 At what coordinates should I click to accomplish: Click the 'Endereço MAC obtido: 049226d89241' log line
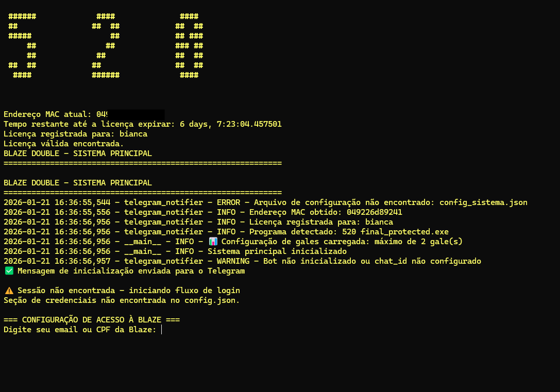203,212
